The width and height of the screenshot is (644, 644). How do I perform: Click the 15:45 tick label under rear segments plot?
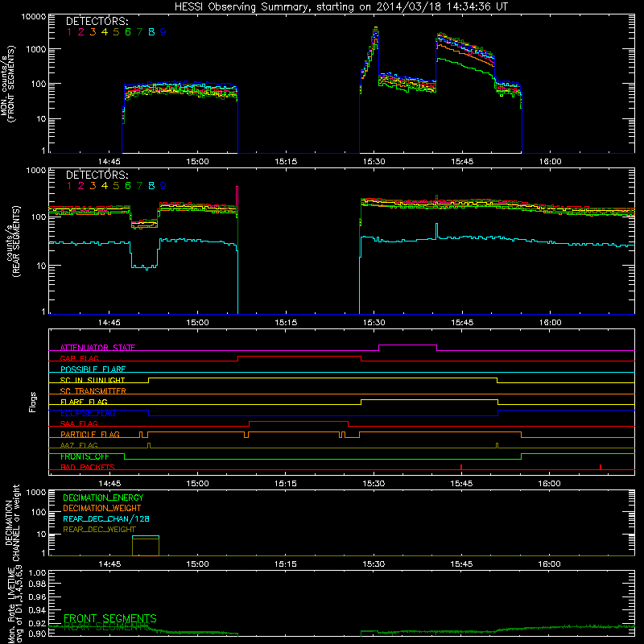[x=462, y=323]
